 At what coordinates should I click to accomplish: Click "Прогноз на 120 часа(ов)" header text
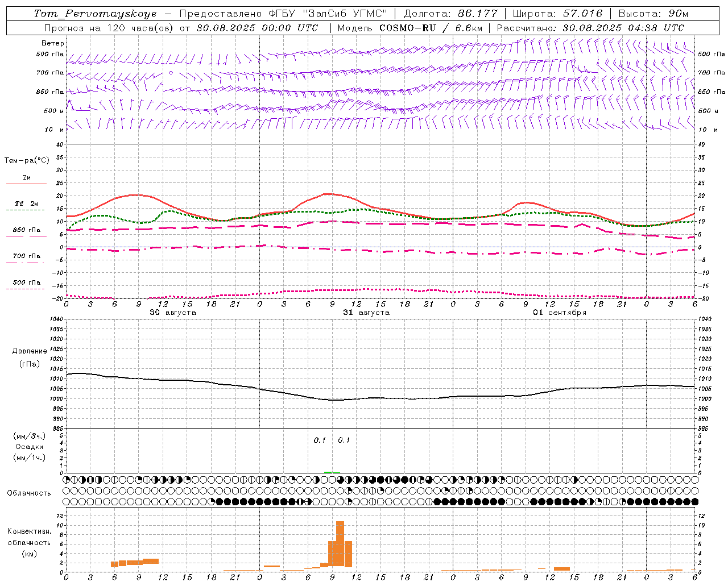(110, 28)
